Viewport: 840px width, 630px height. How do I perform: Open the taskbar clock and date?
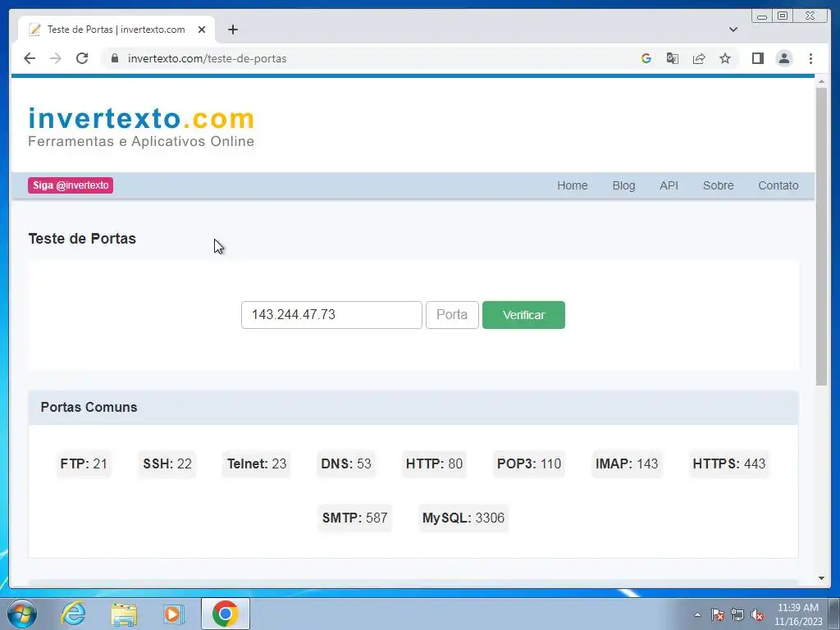point(797,614)
